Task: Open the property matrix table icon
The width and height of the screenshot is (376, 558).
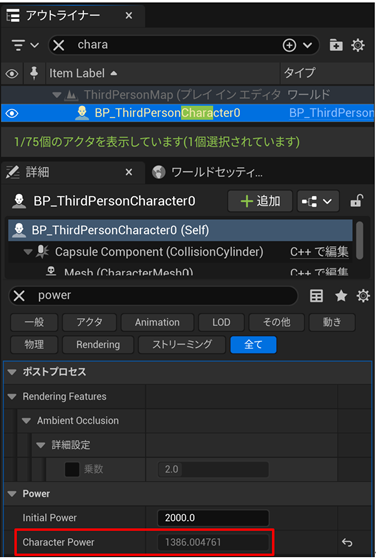Action: point(316,296)
